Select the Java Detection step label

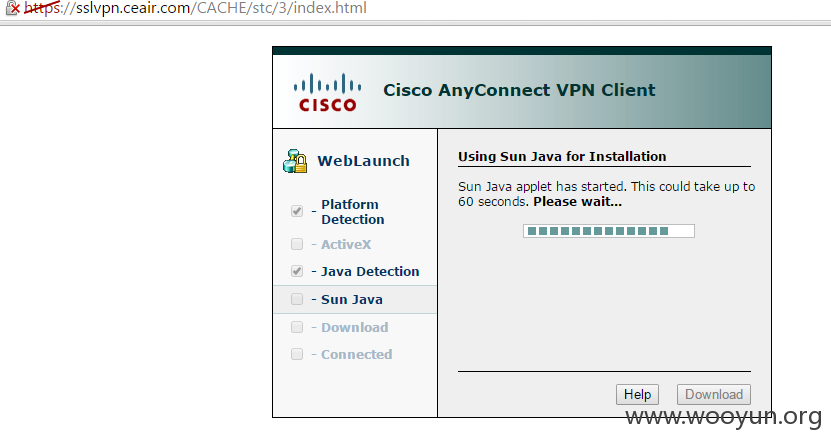pos(370,272)
